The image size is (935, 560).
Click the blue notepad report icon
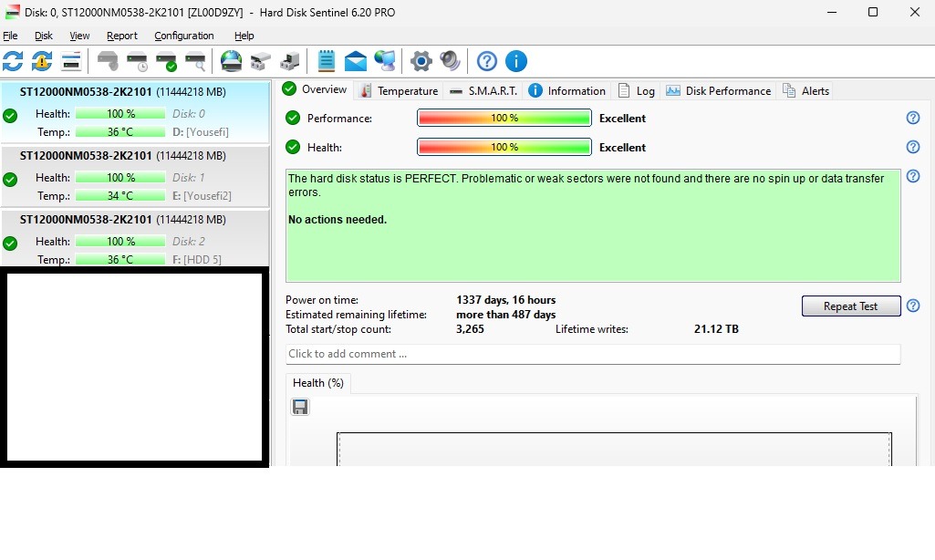click(x=326, y=61)
